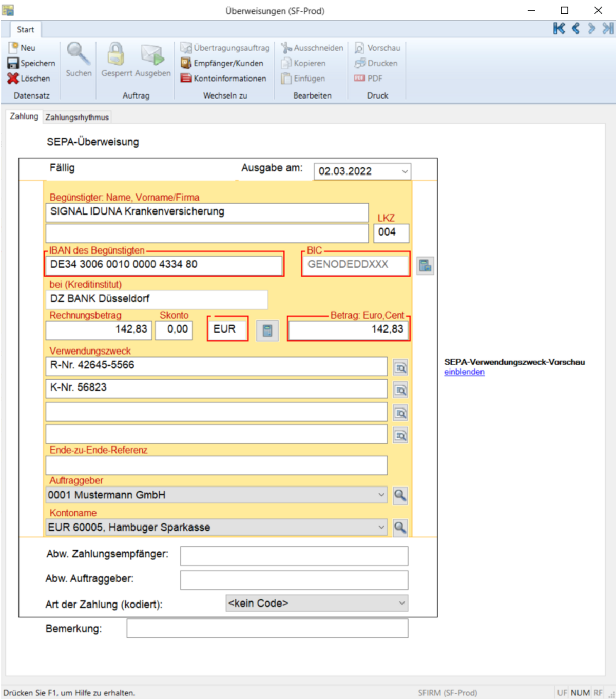Open Empfänger/Kunden from the ribbon

222,63
